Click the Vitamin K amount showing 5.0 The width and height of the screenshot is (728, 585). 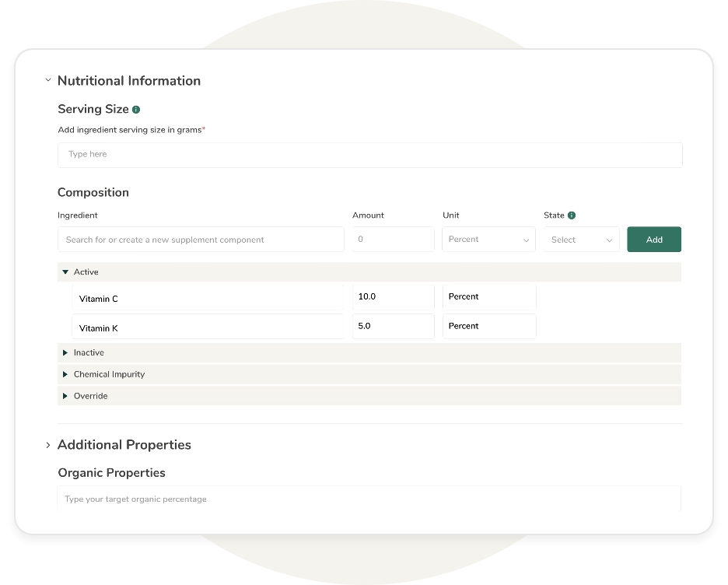(393, 326)
